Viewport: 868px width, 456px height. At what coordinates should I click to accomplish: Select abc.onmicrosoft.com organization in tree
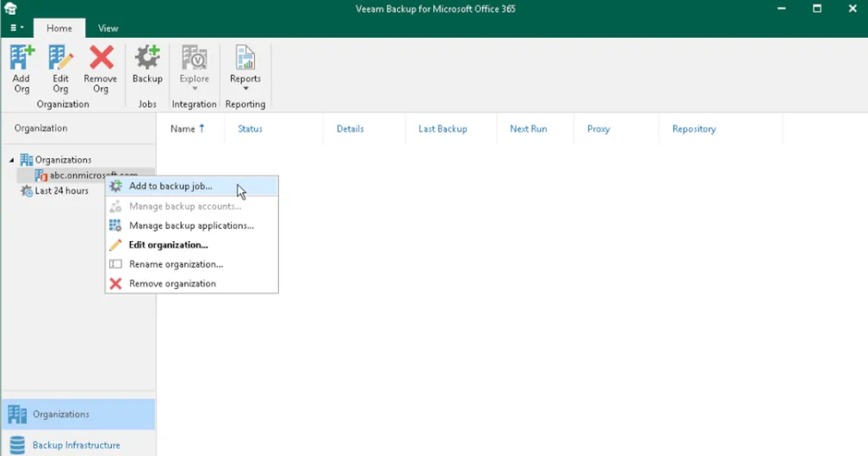pos(86,176)
